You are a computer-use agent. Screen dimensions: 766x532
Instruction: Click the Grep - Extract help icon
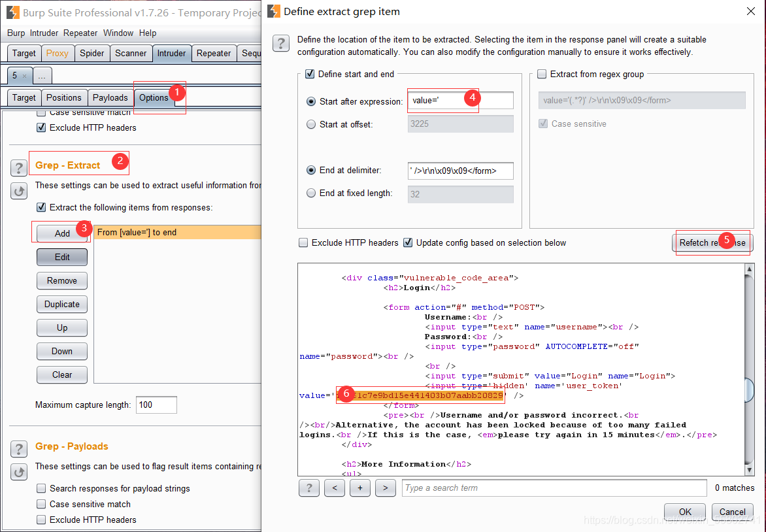19,168
